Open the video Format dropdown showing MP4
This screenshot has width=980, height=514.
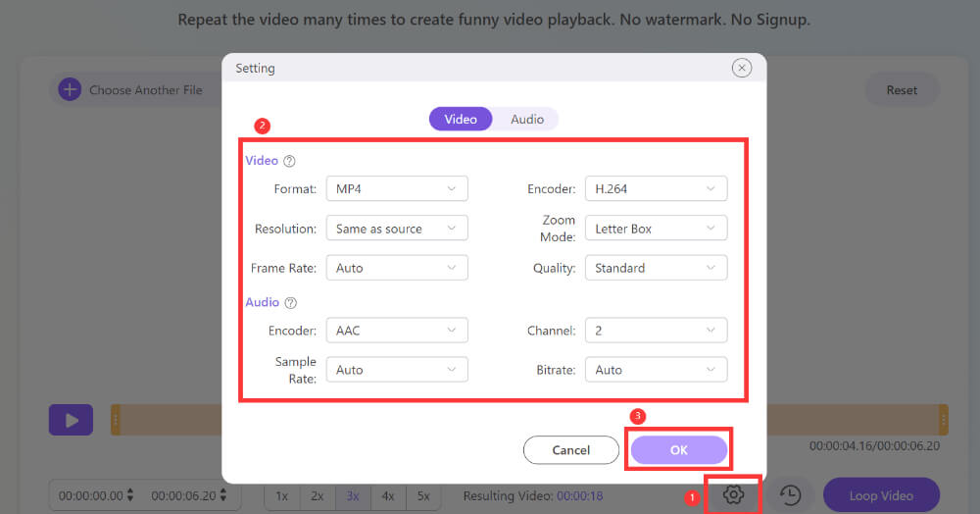click(396, 188)
